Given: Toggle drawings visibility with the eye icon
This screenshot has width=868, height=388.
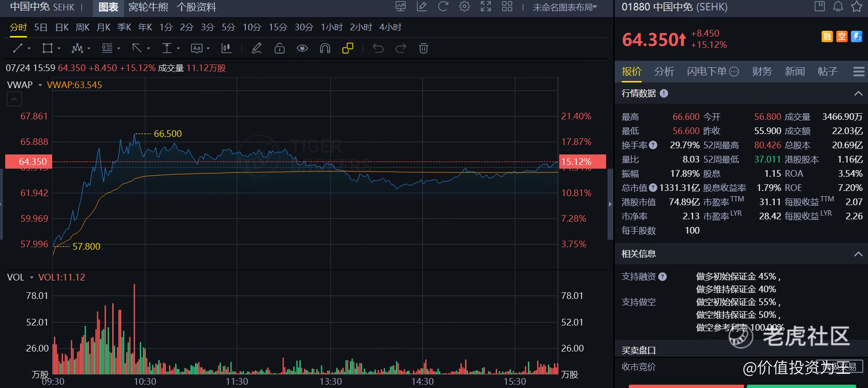Looking at the screenshot, I should (x=302, y=48).
